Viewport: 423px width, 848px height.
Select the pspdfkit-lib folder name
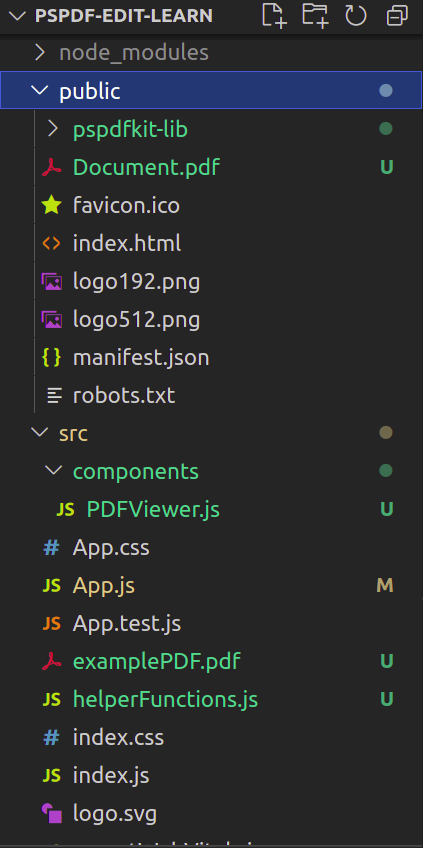130,129
